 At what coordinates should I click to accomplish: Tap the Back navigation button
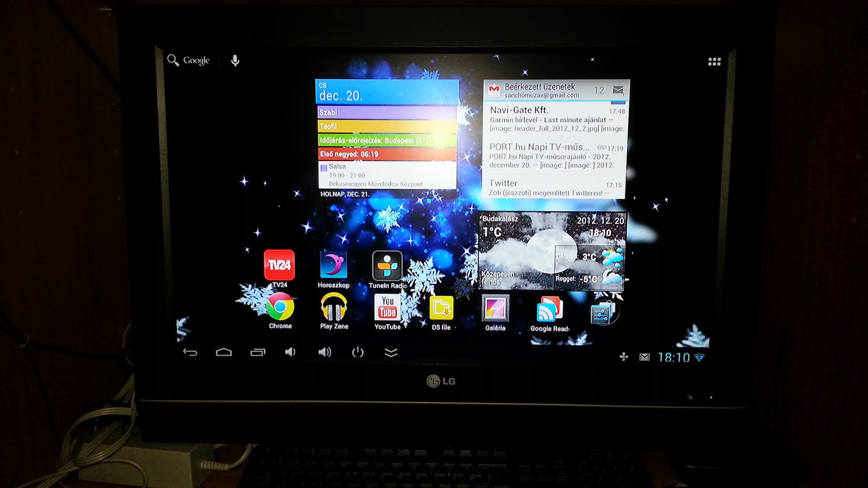coord(190,352)
